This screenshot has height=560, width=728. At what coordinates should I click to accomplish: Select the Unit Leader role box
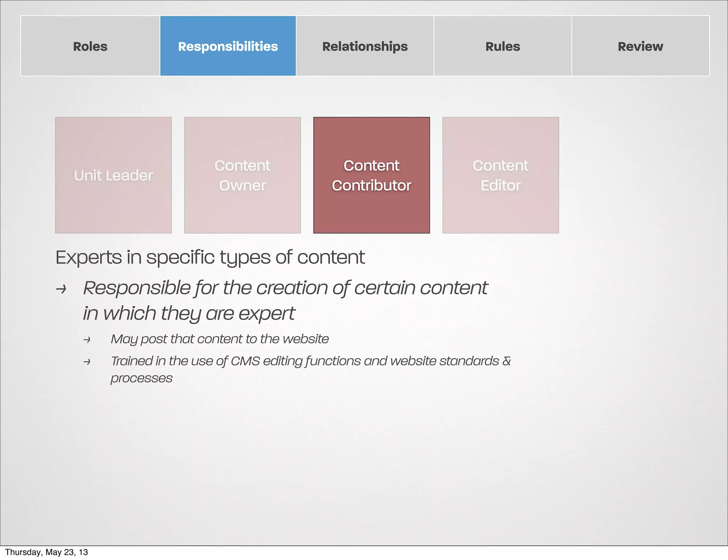coord(113,175)
